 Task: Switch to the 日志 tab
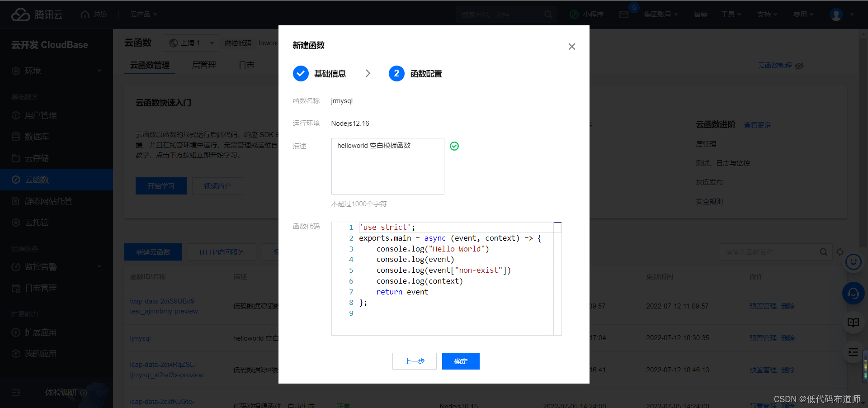pos(246,65)
